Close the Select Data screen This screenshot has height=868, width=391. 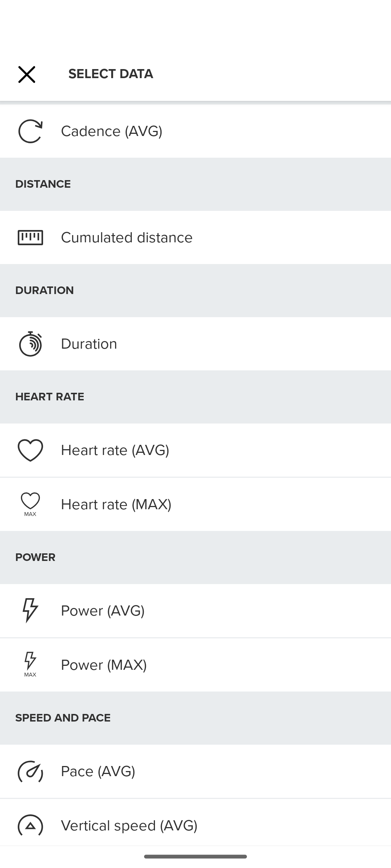[x=27, y=75]
